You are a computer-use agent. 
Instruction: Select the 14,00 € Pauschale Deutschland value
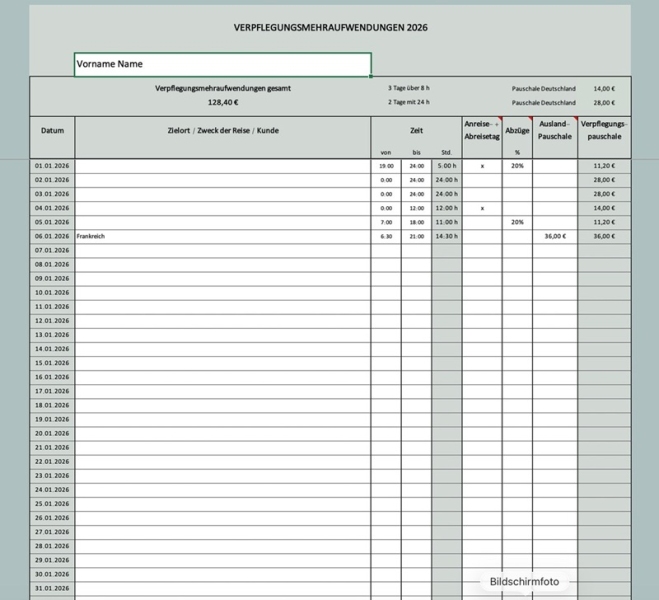pyautogui.click(x=604, y=88)
